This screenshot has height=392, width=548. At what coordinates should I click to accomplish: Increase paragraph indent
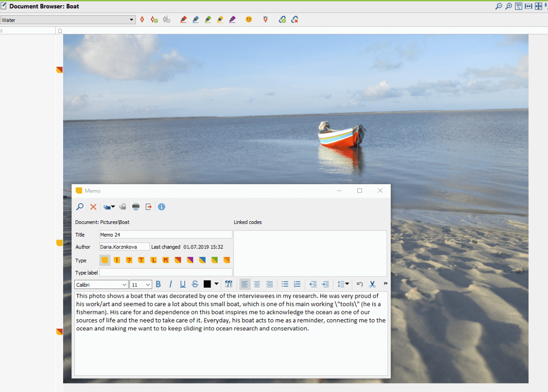tap(325, 284)
